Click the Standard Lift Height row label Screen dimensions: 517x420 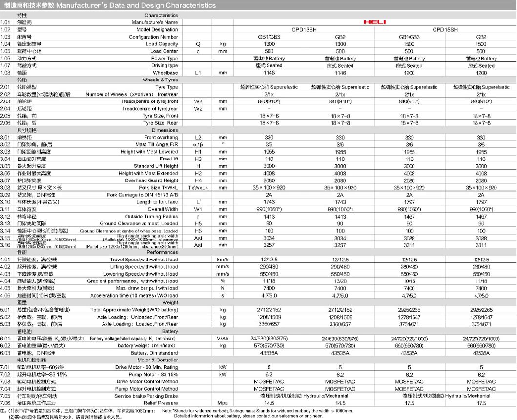[x=156, y=166]
